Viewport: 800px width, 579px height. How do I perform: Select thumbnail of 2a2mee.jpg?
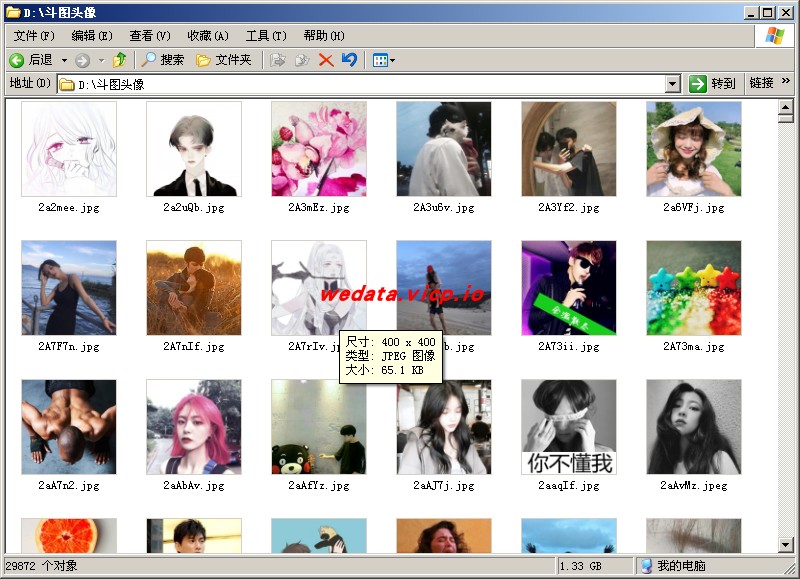(x=69, y=148)
